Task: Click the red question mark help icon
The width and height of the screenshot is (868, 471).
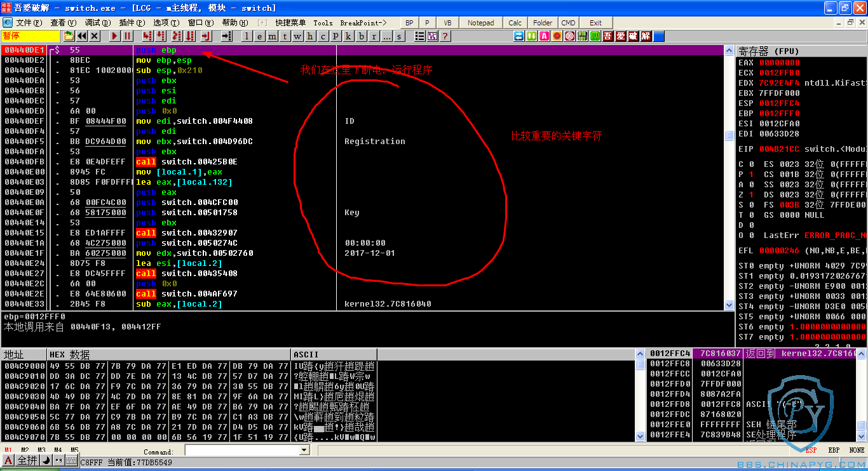Action: (445, 36)
